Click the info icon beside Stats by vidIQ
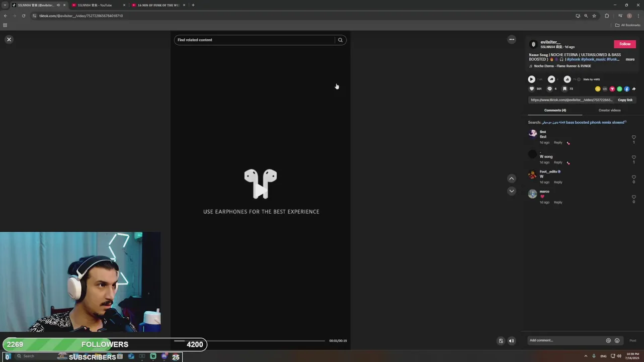 tap(579, 79)
